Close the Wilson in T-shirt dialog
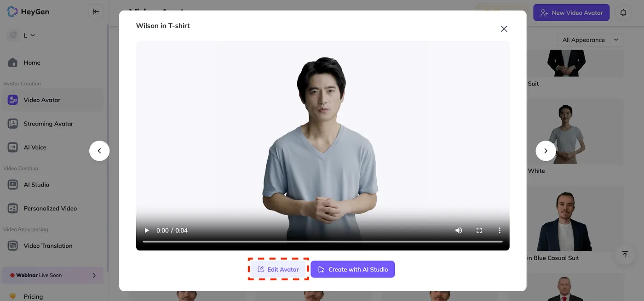Viewport: 644px width, 301px height. (x=504, y=28)
